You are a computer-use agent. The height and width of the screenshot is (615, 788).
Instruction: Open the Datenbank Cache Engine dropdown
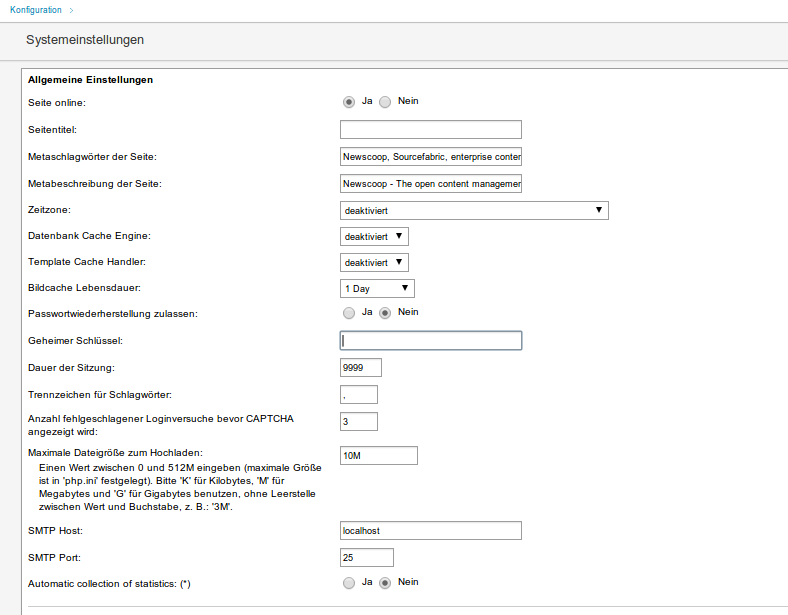pos(374,237)
